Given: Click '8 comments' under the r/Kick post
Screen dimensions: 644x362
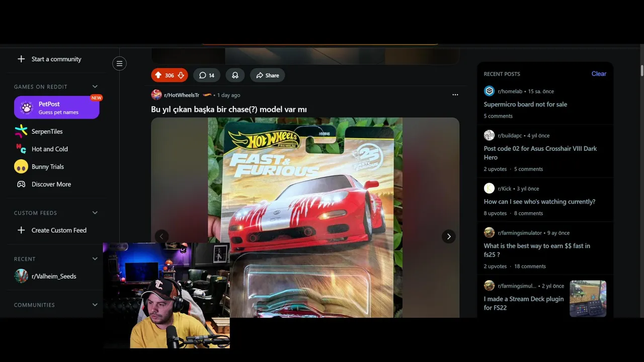Looking at the screenshot, I should (x=528, y=213).
